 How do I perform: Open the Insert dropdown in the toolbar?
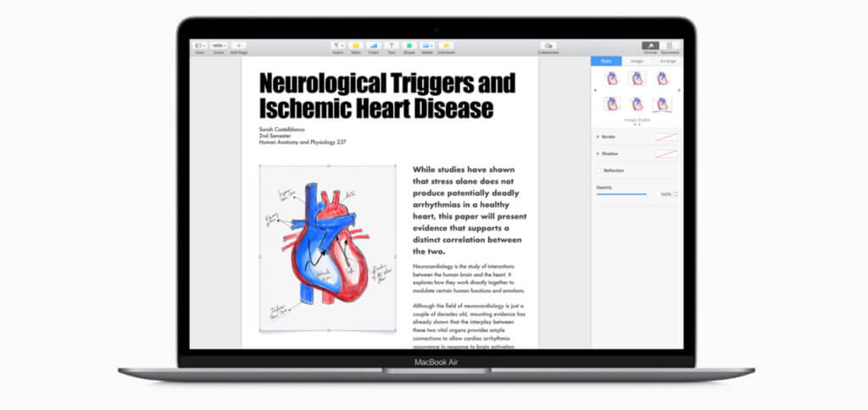click(337, 46)
